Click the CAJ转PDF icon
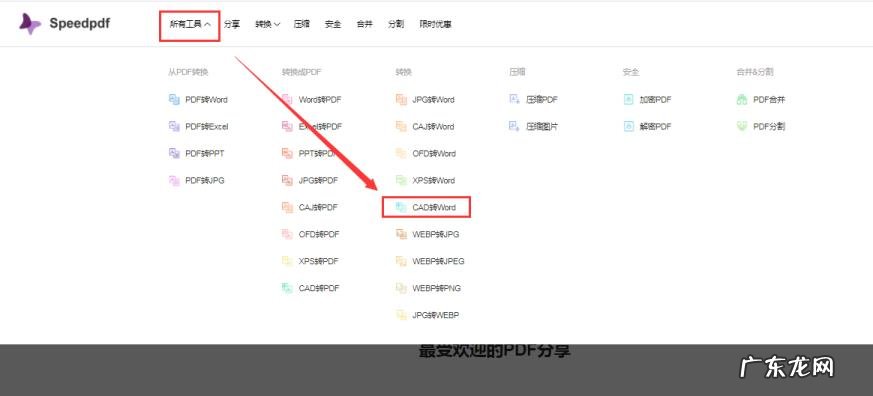Viewport: 873px width, 396px height. click(x=287, y=207)
